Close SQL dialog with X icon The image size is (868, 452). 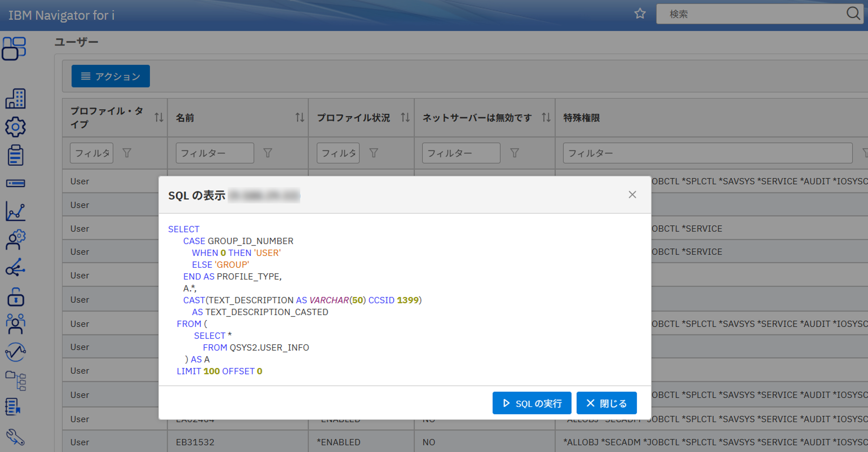tap(632, 195)
